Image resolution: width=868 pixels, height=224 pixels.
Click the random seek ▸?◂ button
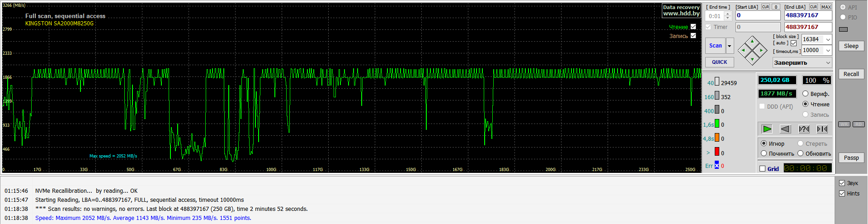pyautogui.click(x=804, y=129)
